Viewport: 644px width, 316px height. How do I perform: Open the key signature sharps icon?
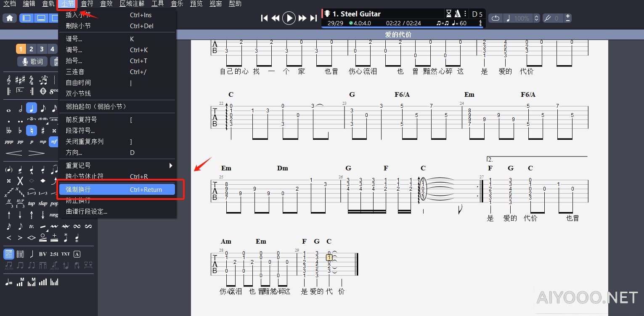[x=20, y=80]
